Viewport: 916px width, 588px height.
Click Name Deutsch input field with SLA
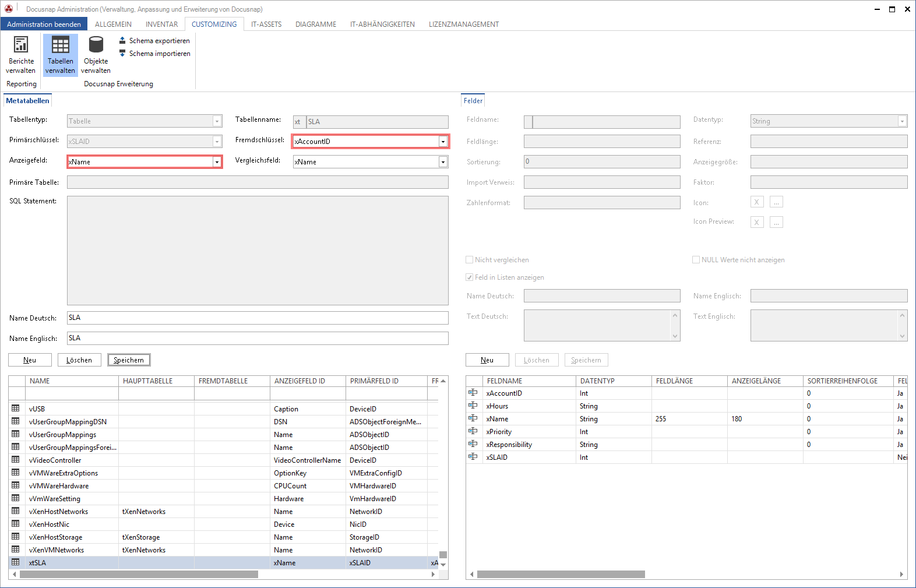point(258,318)
